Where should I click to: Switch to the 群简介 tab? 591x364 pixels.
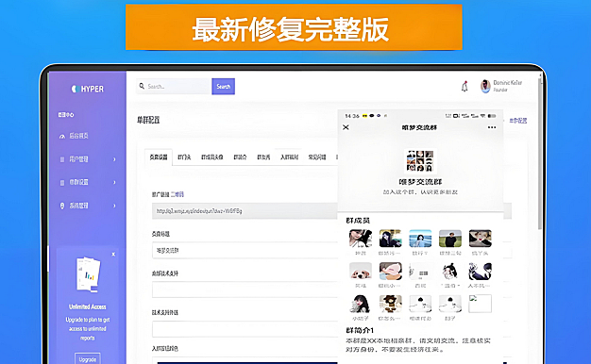[240, 157]
